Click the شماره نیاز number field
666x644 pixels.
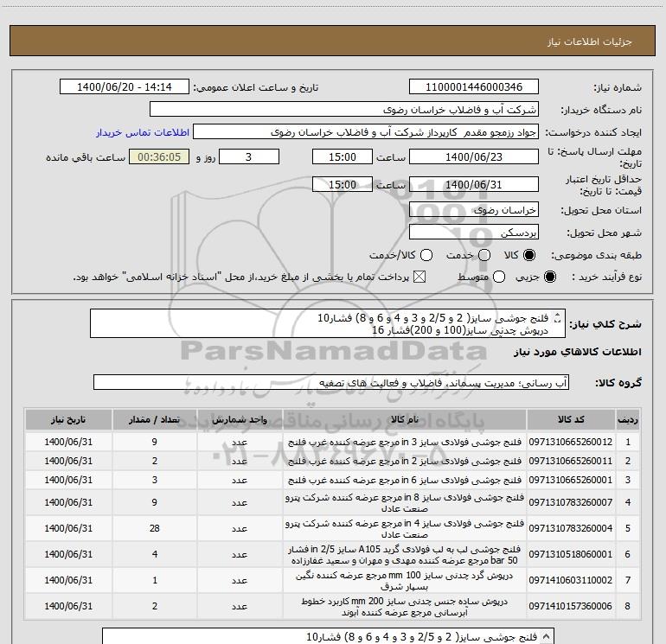pyautogui.click(x=474, y=86)
